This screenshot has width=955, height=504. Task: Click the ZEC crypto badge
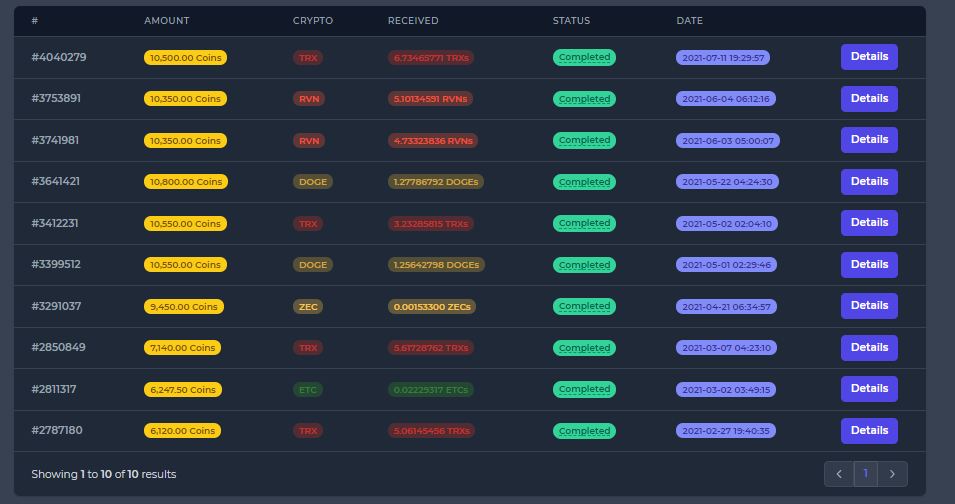pyautogui.click(x=308, y=307)
